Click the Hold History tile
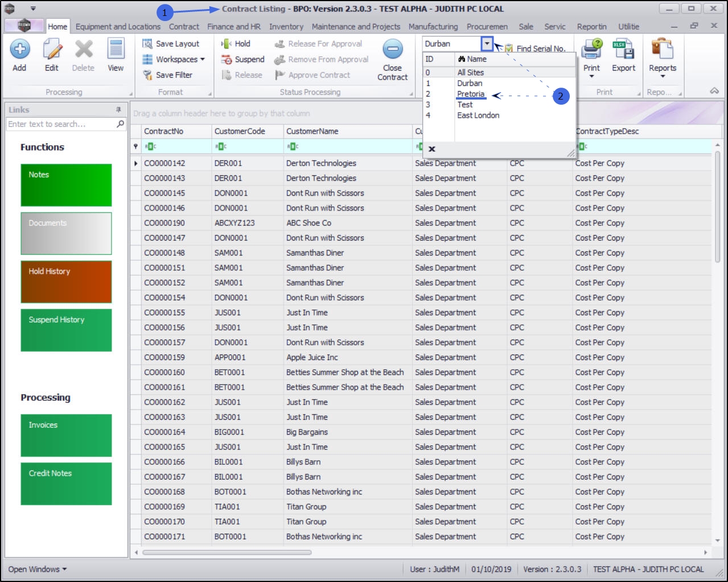 [x=66, y=282]
